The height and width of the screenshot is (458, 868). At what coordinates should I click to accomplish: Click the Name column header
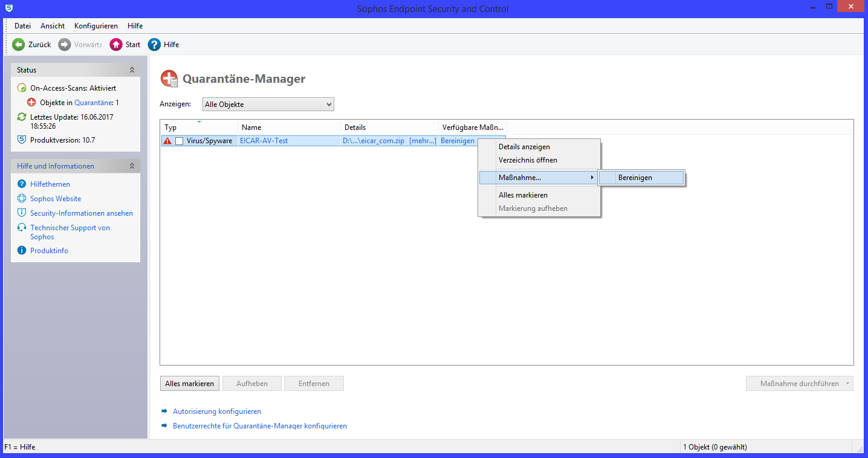tap(290, 127)
